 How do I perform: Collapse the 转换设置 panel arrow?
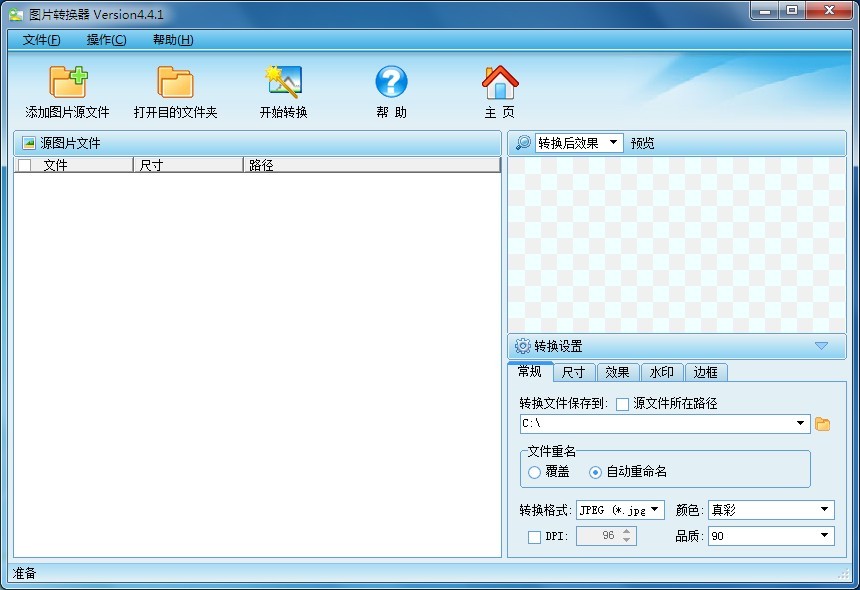pos(821,346)
